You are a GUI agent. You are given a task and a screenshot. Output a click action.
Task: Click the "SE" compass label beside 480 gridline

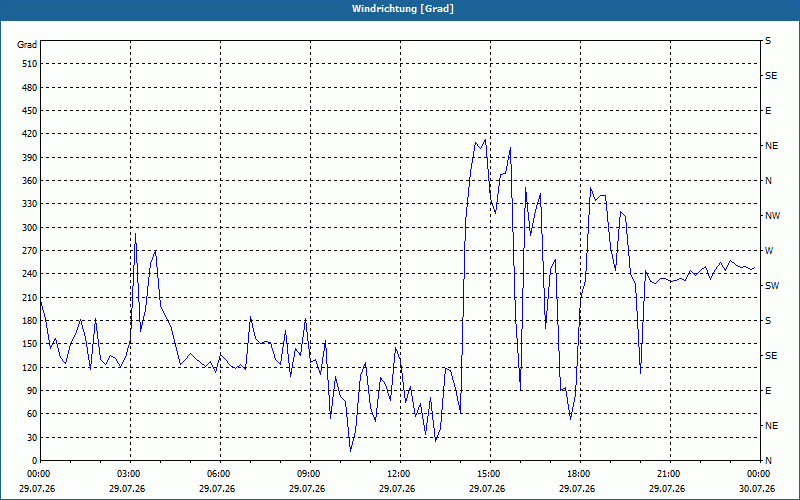[771, 76]
